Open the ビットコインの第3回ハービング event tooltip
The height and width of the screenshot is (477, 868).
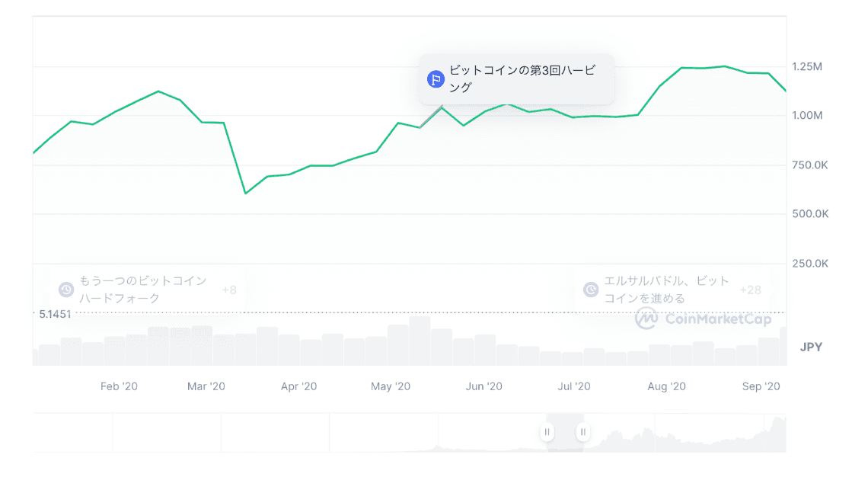point(522,78)
